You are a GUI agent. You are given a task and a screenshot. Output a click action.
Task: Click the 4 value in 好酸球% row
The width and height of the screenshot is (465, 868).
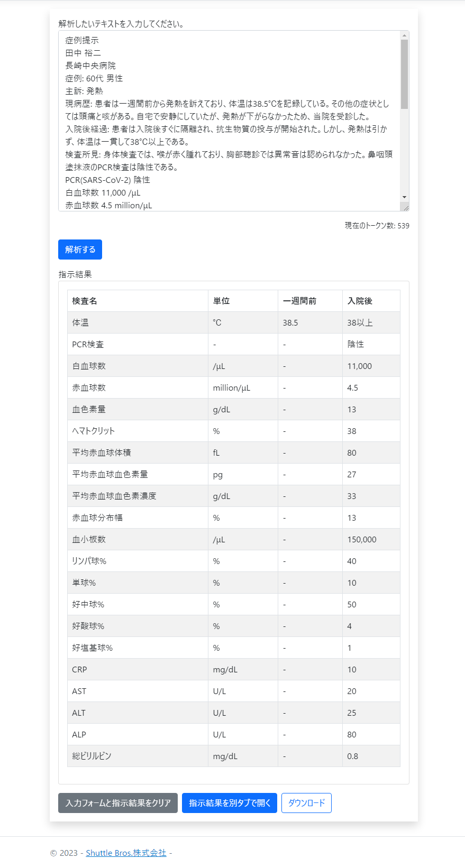[371, 626]
